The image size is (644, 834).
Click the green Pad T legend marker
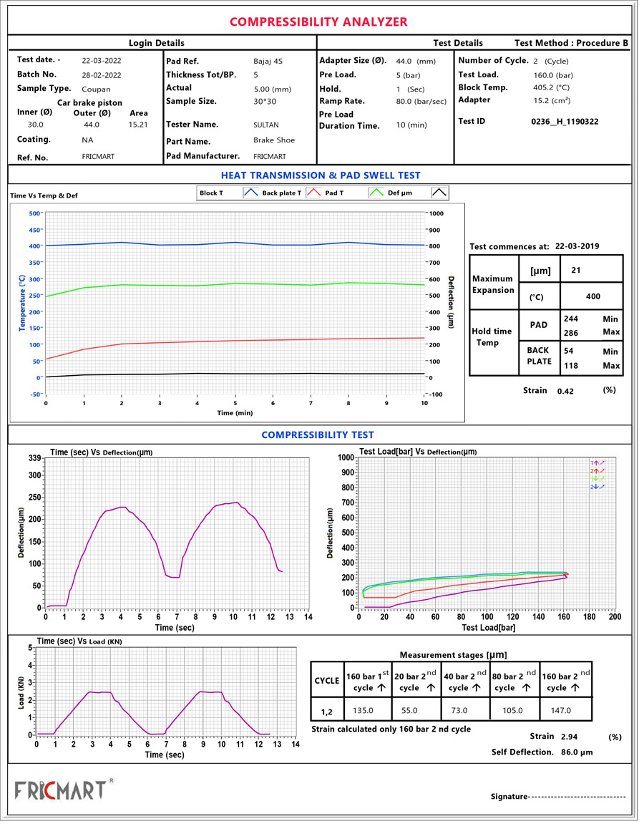coord(377,193)
